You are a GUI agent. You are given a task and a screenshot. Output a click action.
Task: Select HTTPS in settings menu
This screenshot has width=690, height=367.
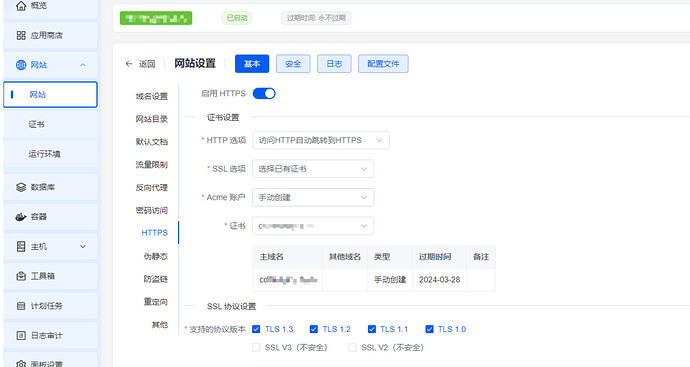(154, 233)
